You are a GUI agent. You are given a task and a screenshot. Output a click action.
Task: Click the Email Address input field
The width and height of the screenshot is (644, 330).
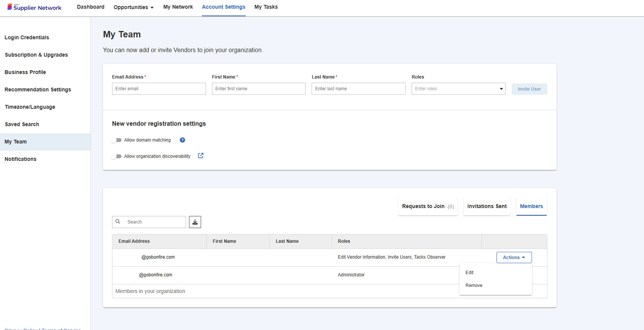coord(159,89)
